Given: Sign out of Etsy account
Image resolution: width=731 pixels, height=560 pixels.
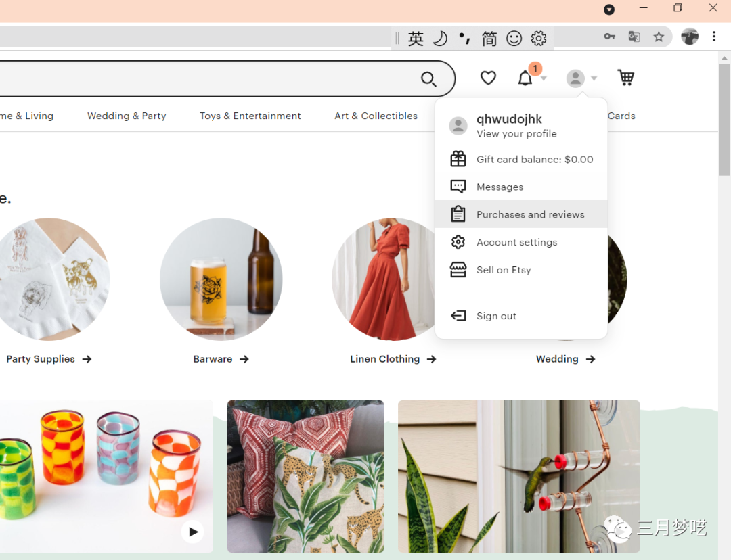Looking at the screenshot, I should click(521, 316).
